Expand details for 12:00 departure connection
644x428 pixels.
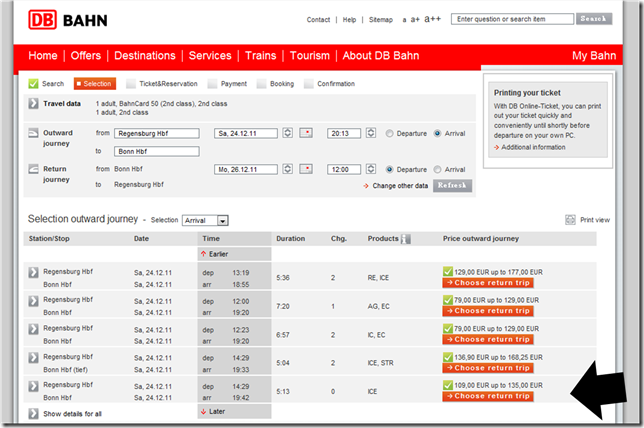tap(33, 301)
